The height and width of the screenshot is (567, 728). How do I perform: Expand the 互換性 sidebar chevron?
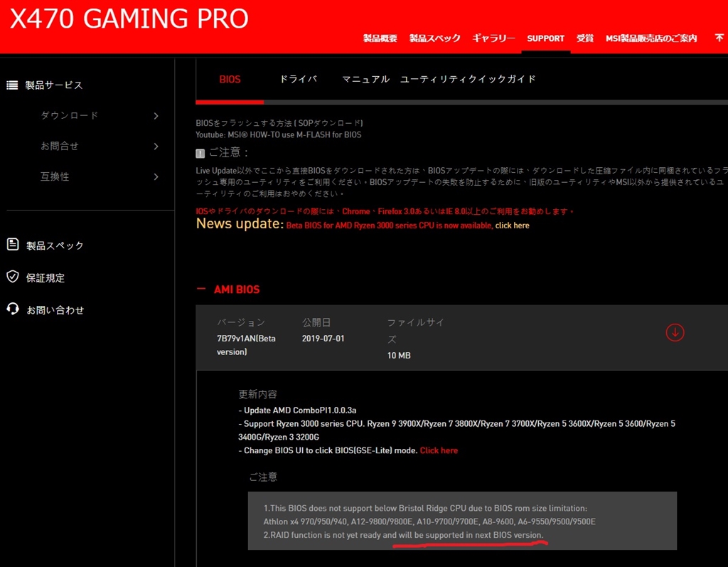click(x=156, y=176)
